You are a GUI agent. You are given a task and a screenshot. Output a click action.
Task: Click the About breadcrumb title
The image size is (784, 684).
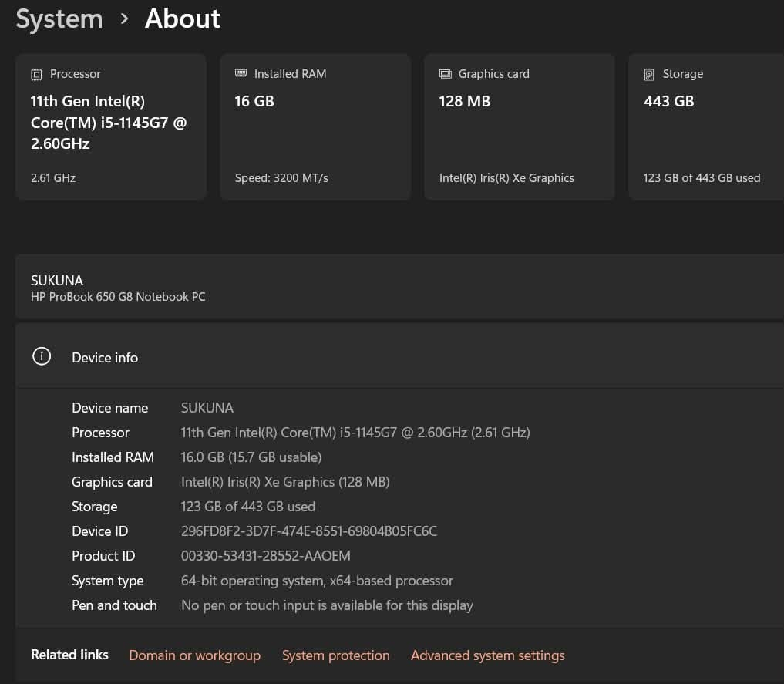183,19
